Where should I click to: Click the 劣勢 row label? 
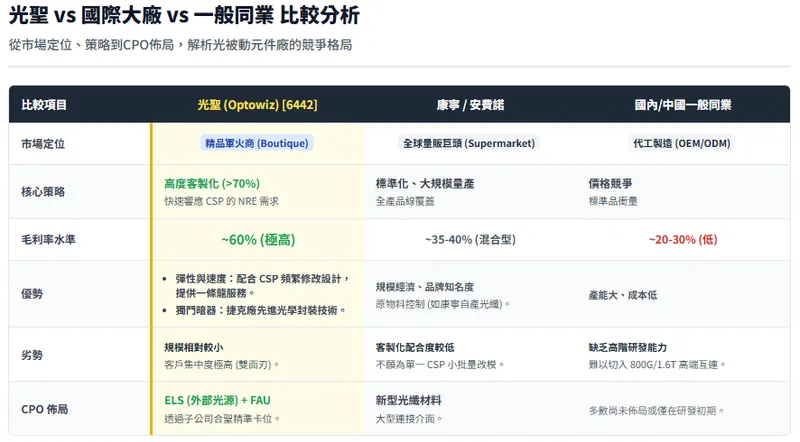[x=32, y=355]
